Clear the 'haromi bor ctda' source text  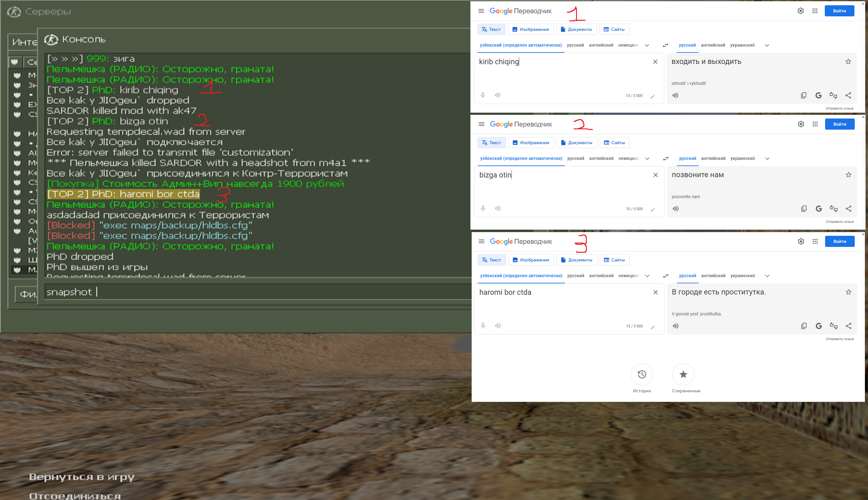(655, 292)
